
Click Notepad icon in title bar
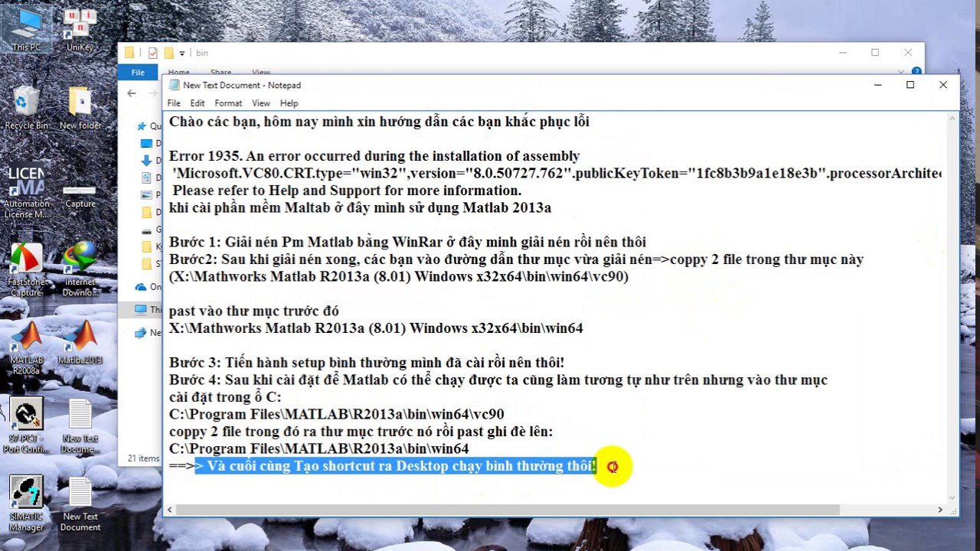[x=174, y=85]
